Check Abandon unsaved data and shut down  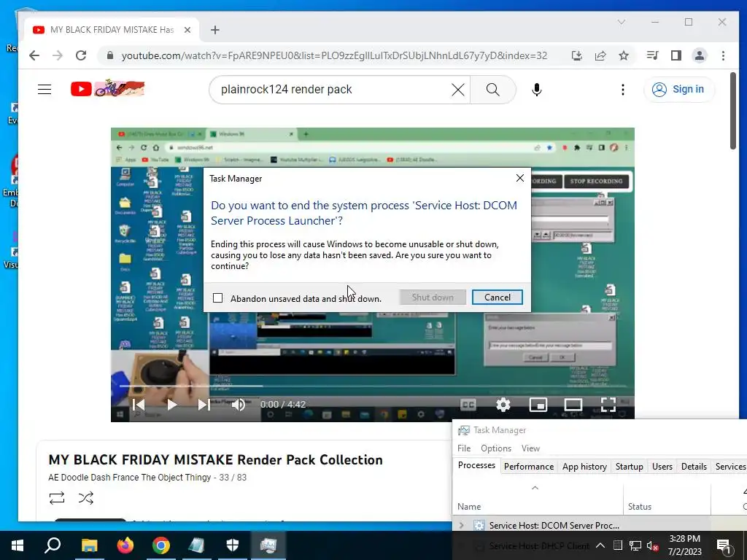217,298
